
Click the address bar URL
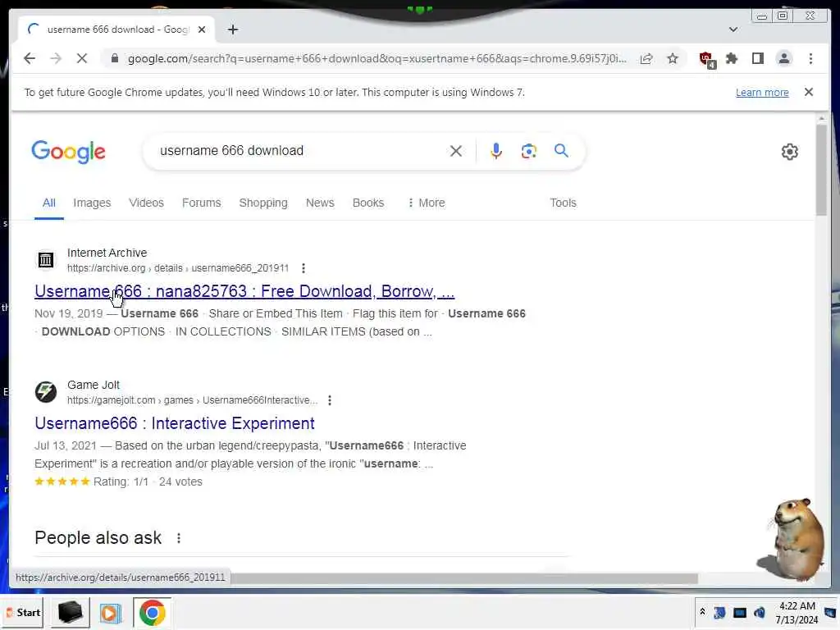(x=377, y=58)
